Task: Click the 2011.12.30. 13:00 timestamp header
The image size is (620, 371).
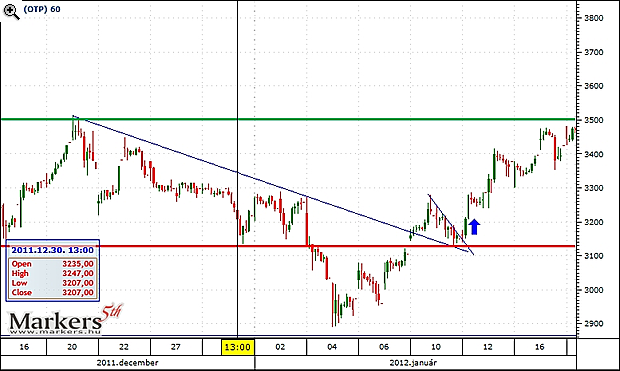Action: 53,250
